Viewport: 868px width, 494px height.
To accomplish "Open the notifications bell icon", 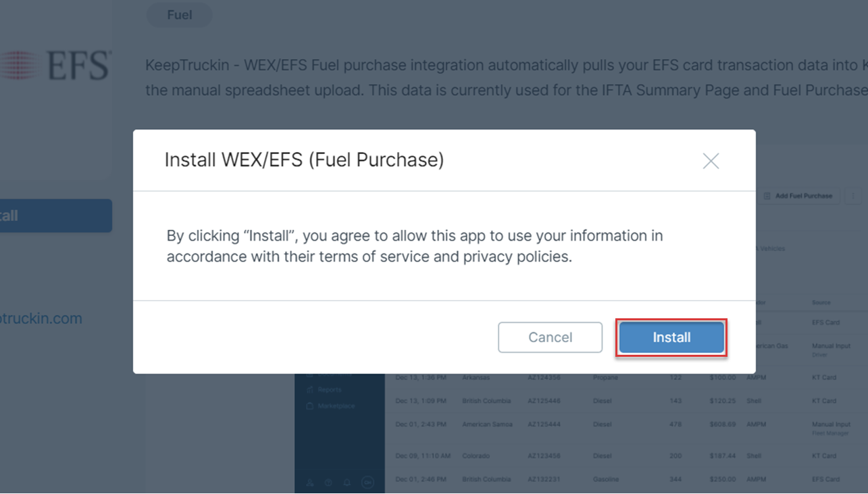I will 347,483.
